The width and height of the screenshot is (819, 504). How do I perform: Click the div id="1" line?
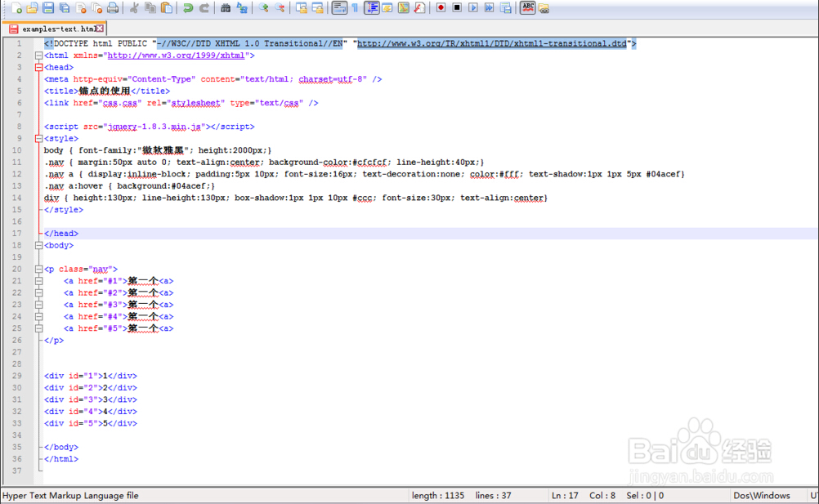click(x=91, y=376)
